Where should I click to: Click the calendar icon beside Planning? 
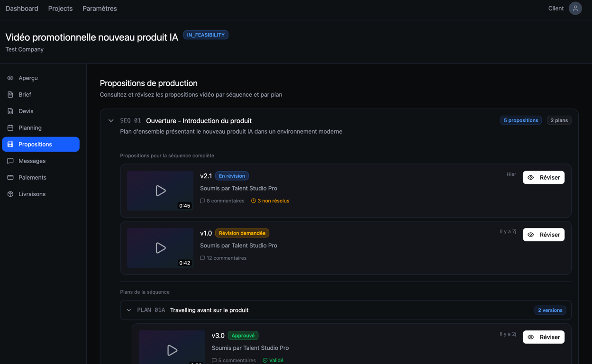tap(10, 127)
